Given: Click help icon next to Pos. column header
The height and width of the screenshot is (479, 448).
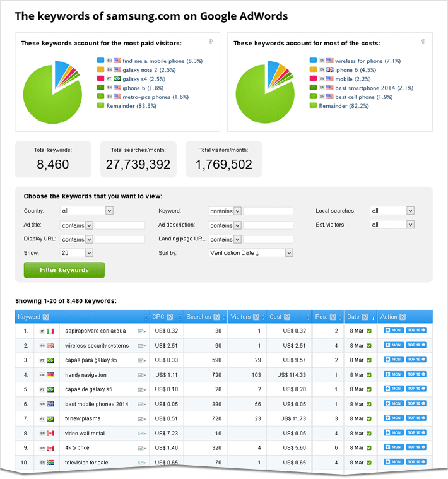Looking at the screenshot, I should [x=333, y=317].
